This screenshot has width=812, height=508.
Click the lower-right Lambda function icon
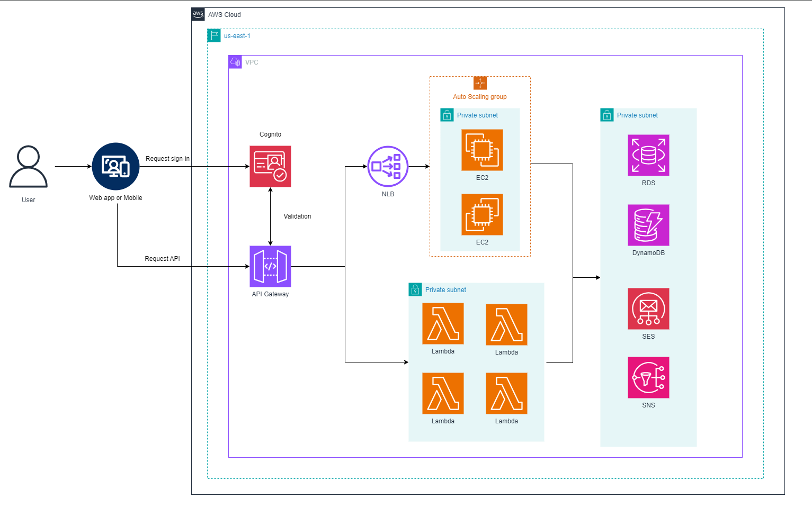(x=506, y=393)
